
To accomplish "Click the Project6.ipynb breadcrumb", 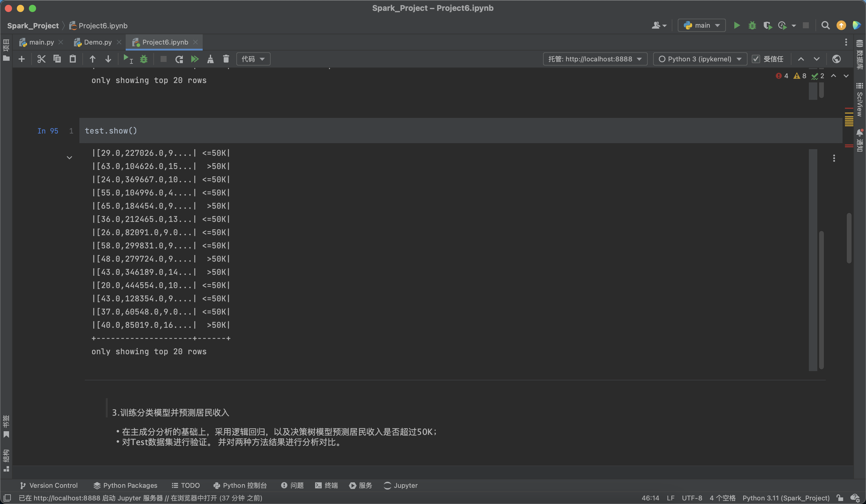I will coord(98,26).
